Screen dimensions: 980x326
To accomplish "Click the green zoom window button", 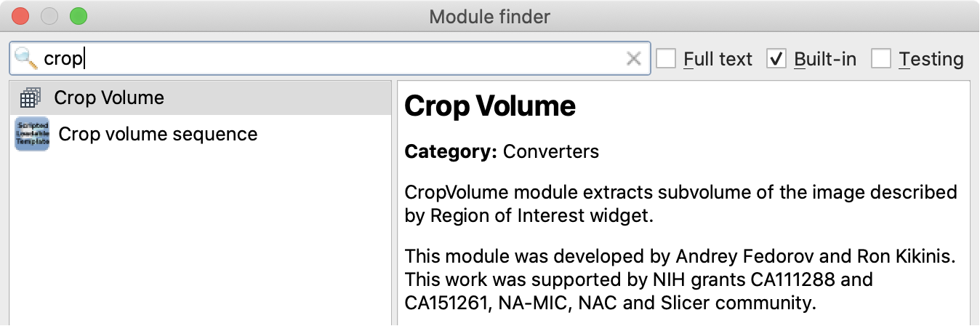I will tap(78, 15).
